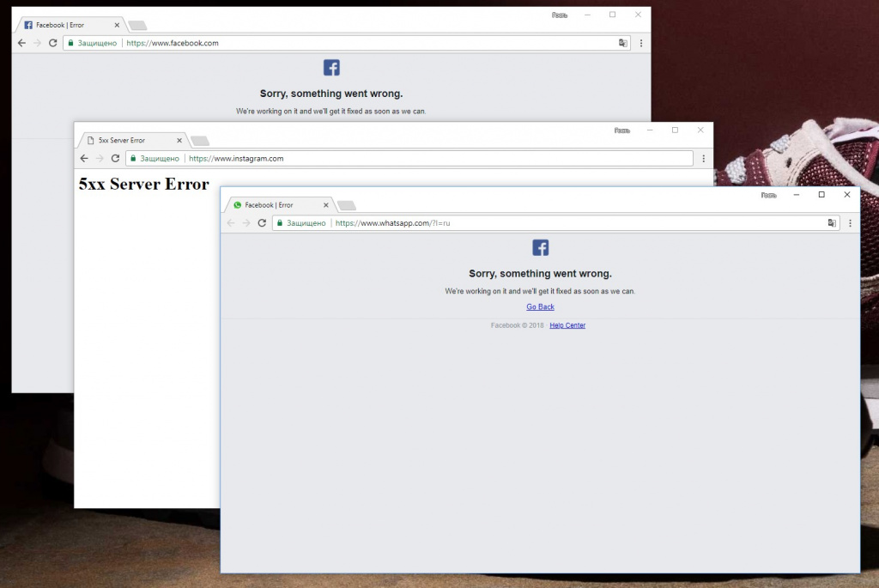Open translate icon in Facebook window address bar
Viewport: 879px width, 588px height.
pyautogui.click(x=623, y=43)
